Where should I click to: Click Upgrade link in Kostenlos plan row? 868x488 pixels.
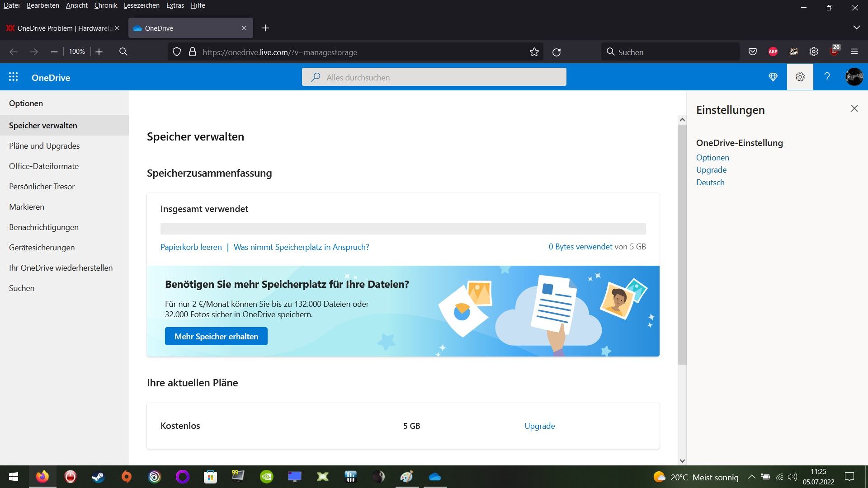pos(540,426)
